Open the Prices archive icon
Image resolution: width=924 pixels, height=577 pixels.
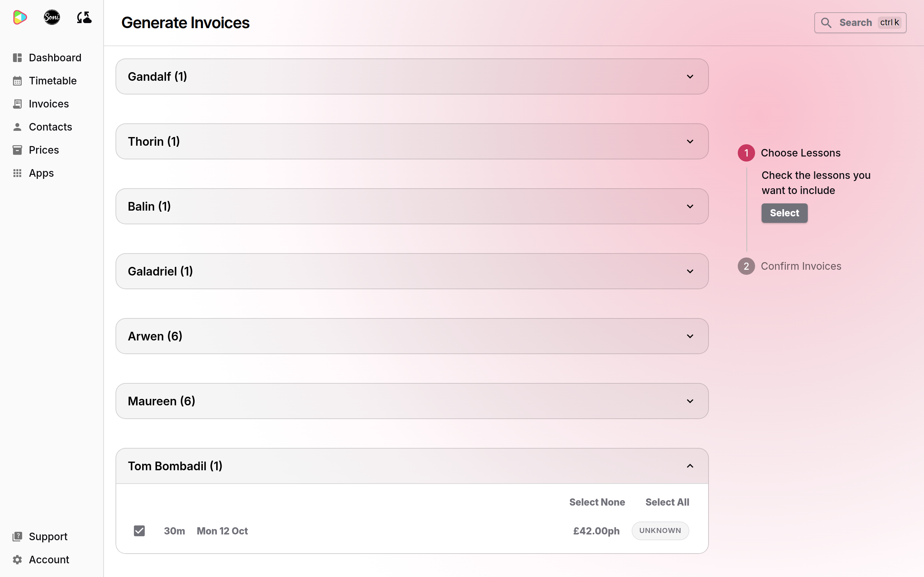(x=17, y=150)
